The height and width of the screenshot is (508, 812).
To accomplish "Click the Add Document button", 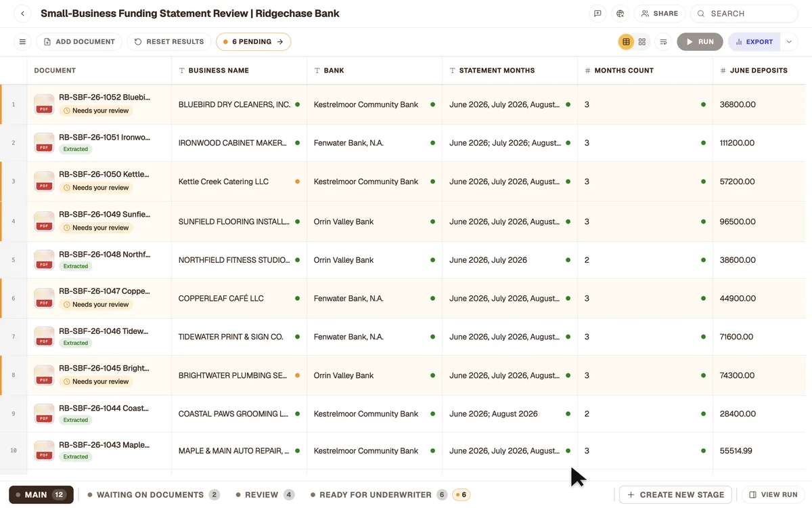I will click(79, 42).
